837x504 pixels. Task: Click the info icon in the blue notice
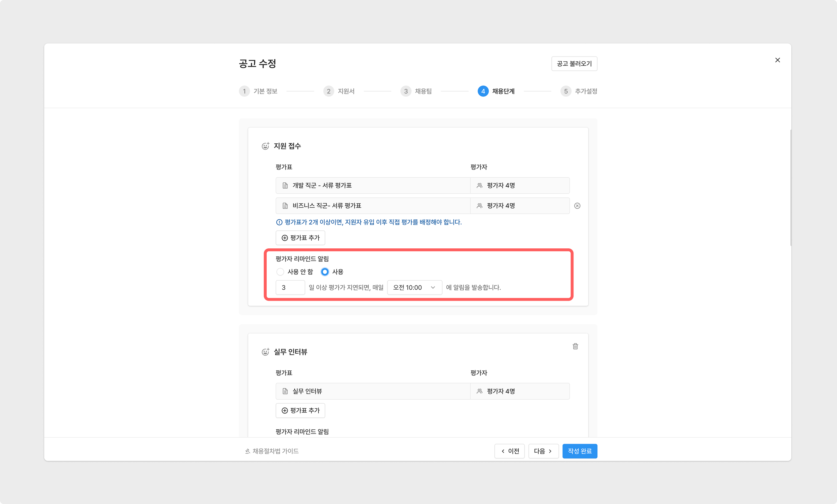(279, 222)
